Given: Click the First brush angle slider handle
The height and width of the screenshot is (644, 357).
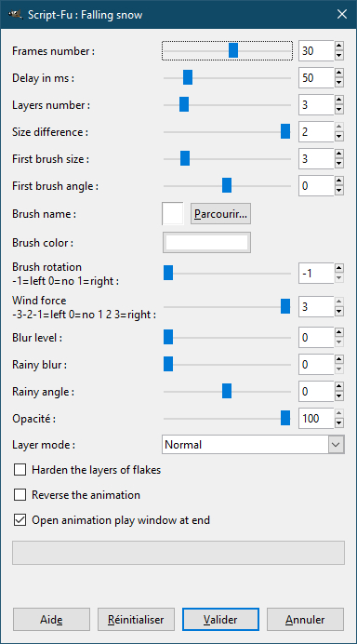Looking at the screenshot, I should 227,185.
